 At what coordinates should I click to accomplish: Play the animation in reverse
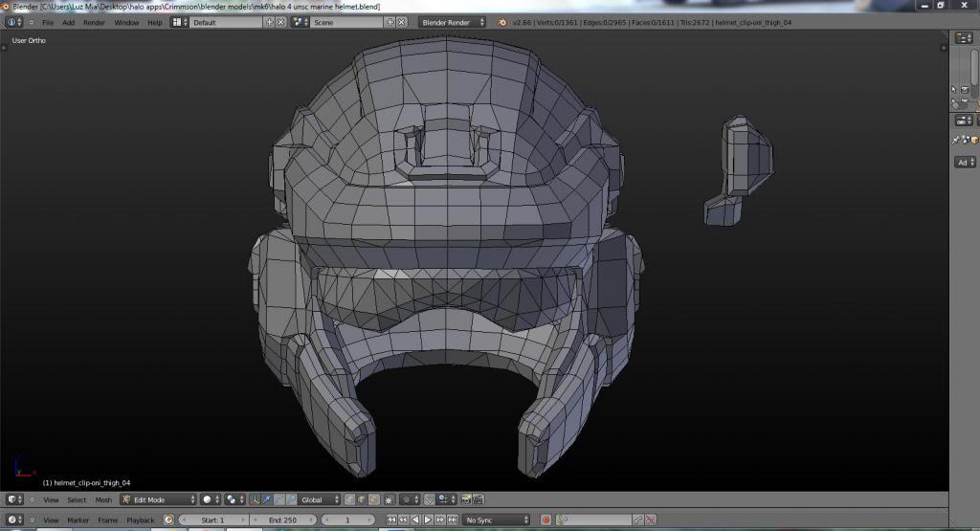pyautogui.click(x=415, y=520)
